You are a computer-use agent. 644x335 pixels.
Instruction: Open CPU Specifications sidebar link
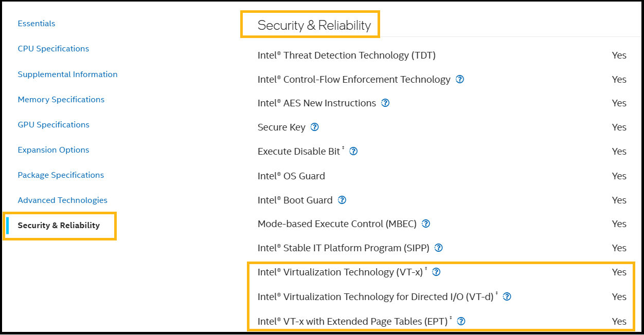(x=53, y=49)
